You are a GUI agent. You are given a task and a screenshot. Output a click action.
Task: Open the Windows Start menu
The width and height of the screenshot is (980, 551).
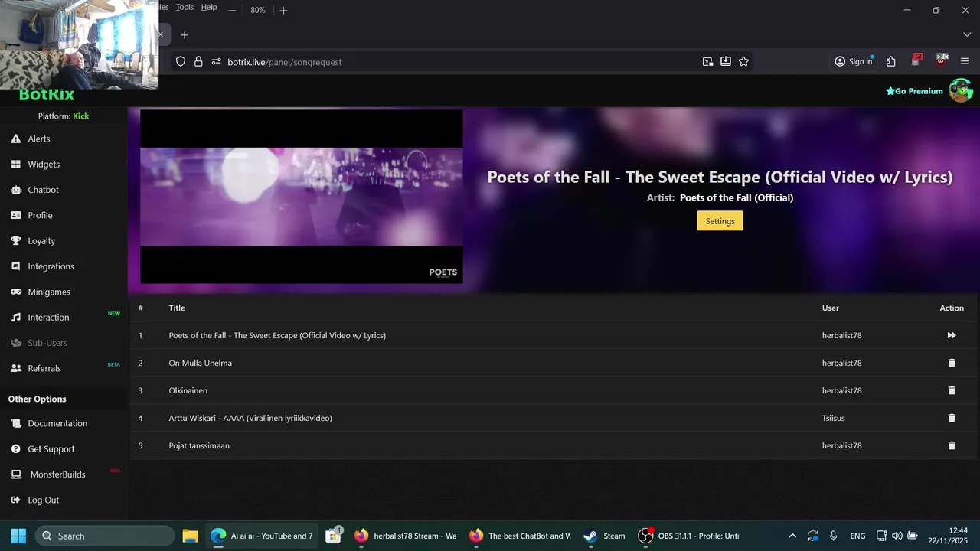click(18, 536)
